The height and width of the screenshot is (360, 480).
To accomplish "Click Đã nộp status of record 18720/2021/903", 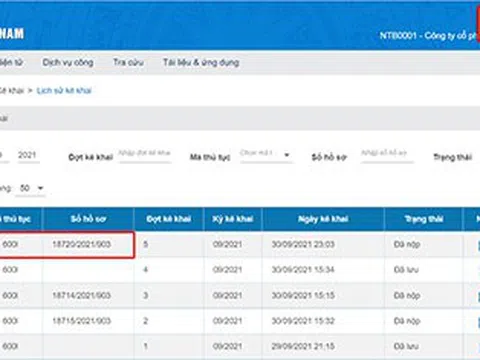I will (407, 244).
